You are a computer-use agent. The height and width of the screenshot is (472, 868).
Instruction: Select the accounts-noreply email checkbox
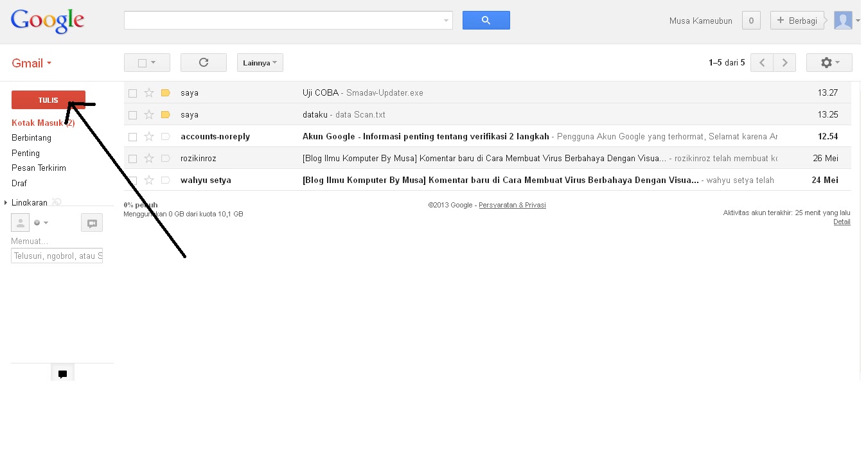[132, 137]
